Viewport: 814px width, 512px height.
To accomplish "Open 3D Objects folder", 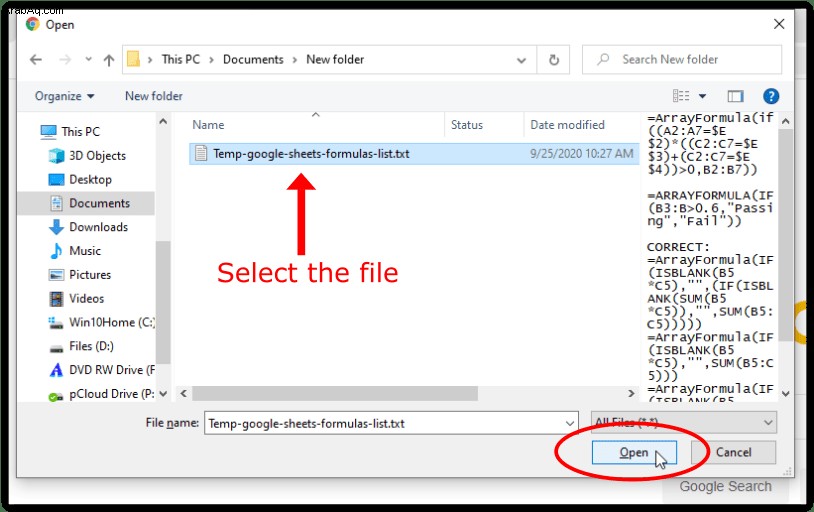I will pos(98,156).
